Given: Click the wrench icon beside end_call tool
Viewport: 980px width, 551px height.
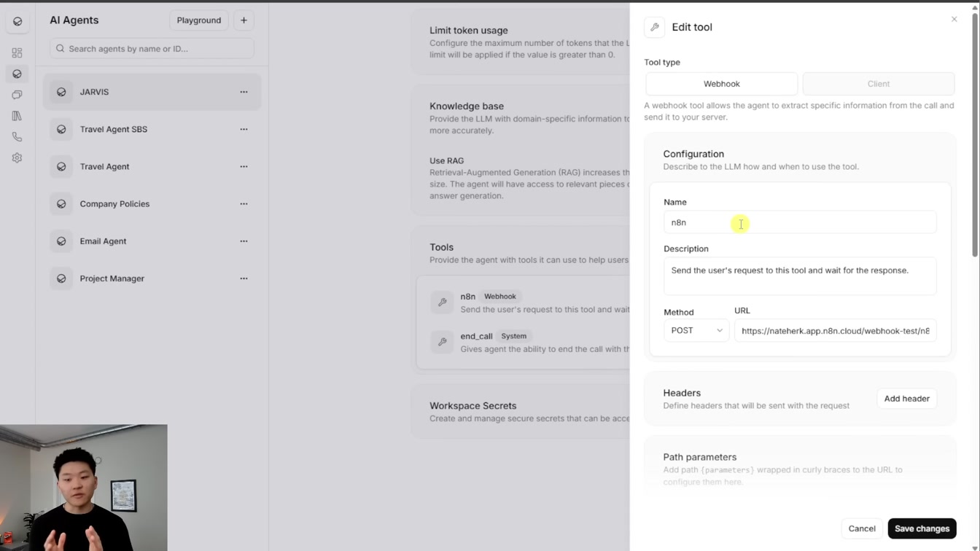Looking at the screenshot, I should tap(442, 342).
